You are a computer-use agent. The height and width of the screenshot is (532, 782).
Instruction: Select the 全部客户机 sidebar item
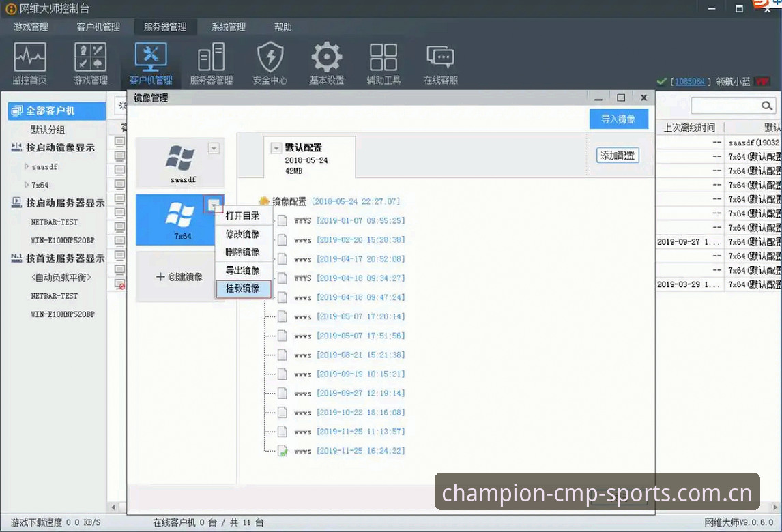[x=57, y=110]
